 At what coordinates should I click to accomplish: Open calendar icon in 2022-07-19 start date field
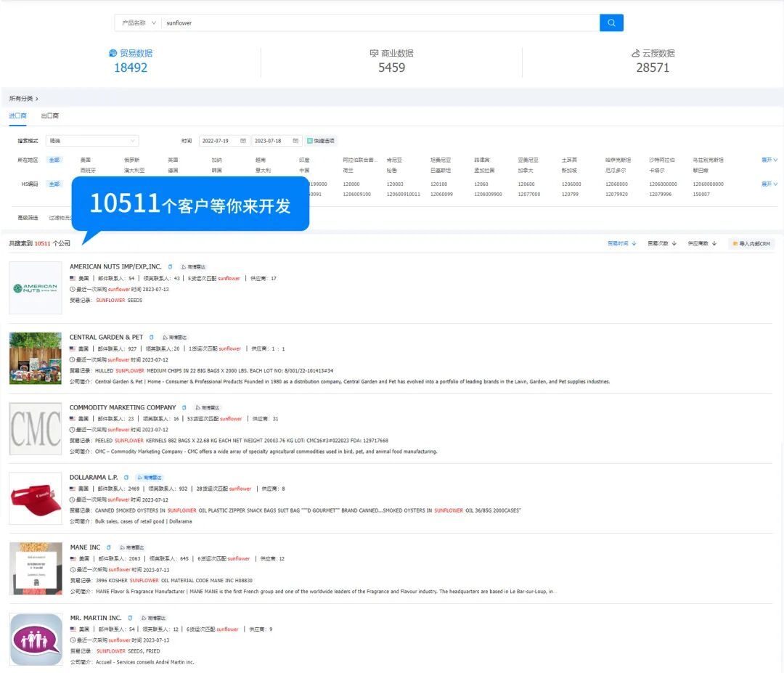pyautogui.click(x=243, y=141)
